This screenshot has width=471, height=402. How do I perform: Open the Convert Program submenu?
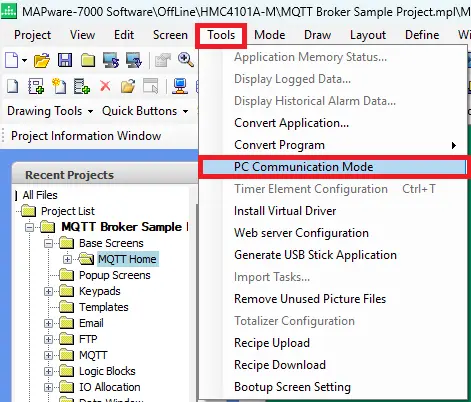[333, 145]
